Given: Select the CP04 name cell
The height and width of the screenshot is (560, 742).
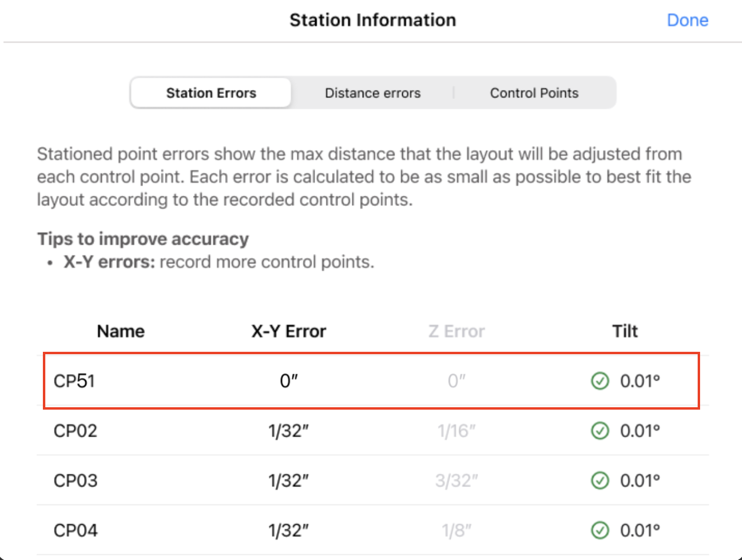Looking at the screenshot, I should pos(76,530).
